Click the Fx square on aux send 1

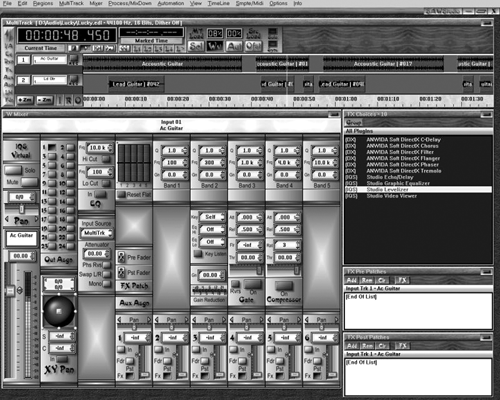[x=129, y=376]
